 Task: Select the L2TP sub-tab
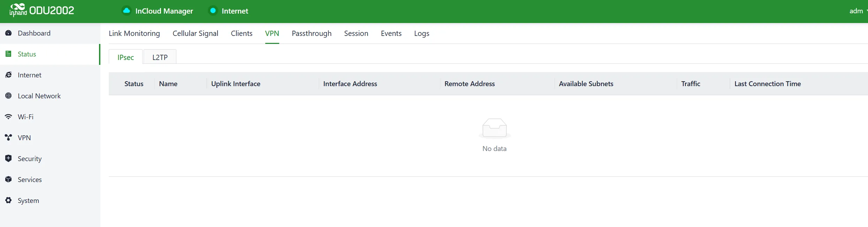click(160, 57)
